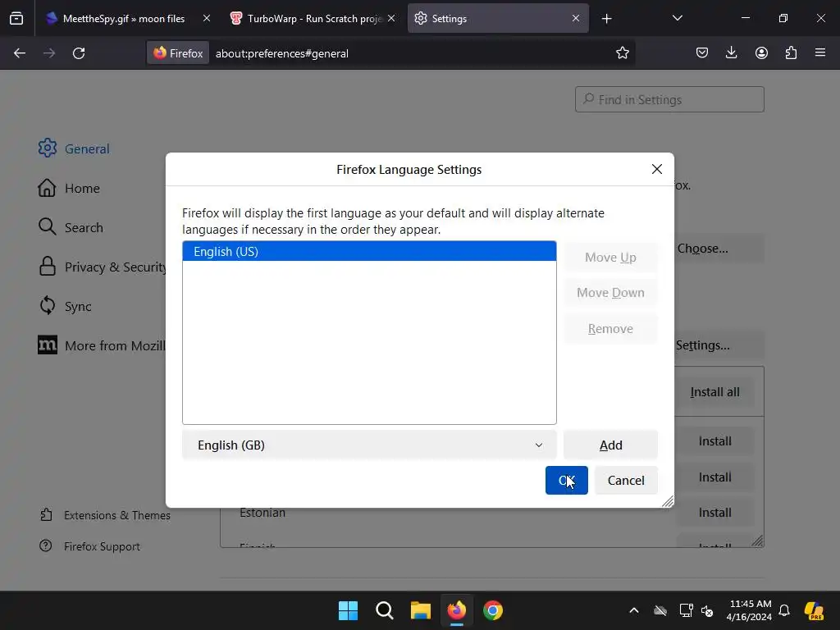Open the Home settings category
This screenshot has width=840, height=630.
[x=69, y=188]
